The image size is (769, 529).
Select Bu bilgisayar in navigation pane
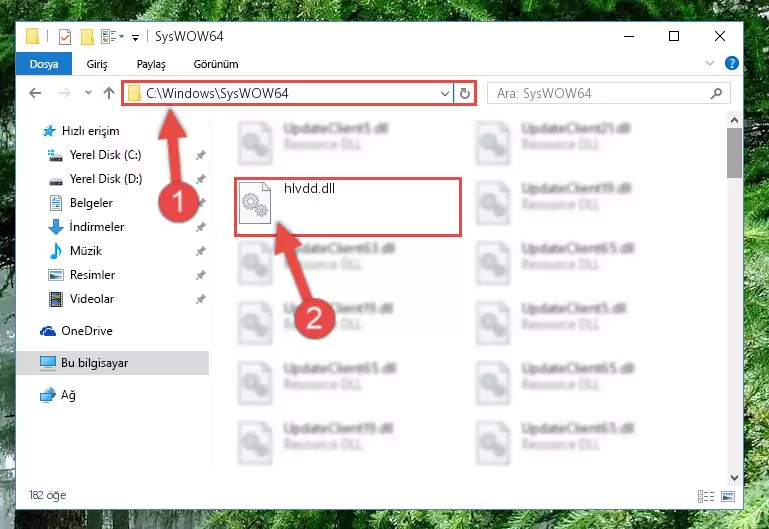click(112, 363)
